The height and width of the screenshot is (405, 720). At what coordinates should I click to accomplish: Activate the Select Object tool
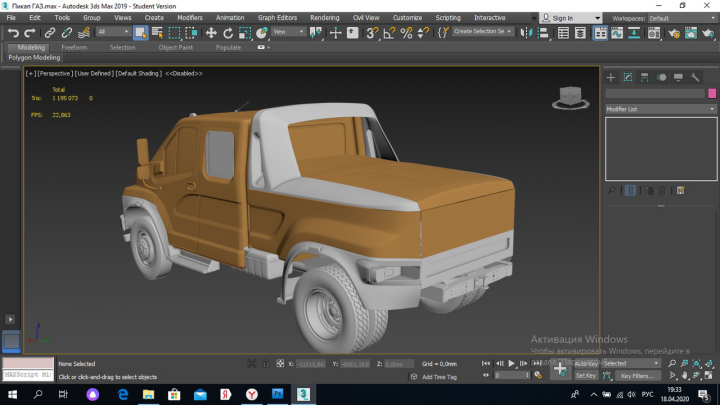point(141,32)
